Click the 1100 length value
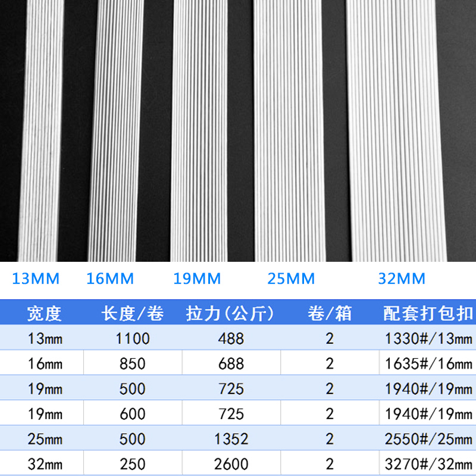This screenshot has height=476, width=476. tap(133, 338)
